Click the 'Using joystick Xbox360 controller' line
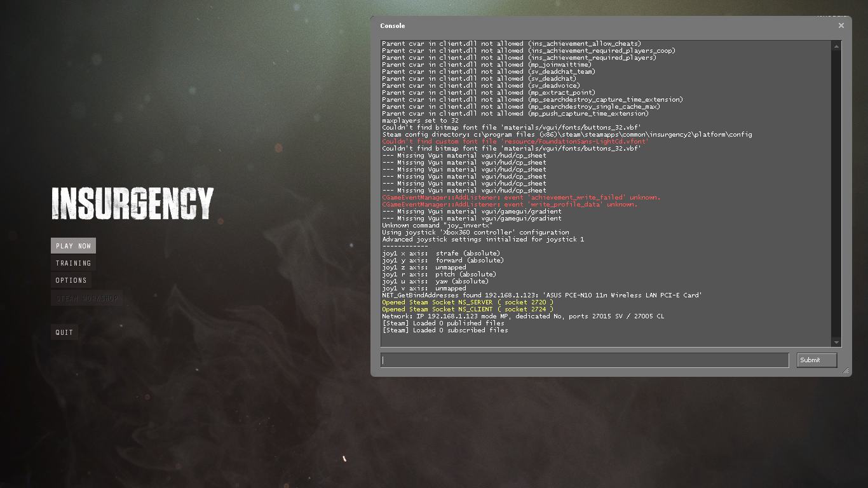The height and width of the screenshot is (488, 868). pyautogui.click(x=475, y=233)
